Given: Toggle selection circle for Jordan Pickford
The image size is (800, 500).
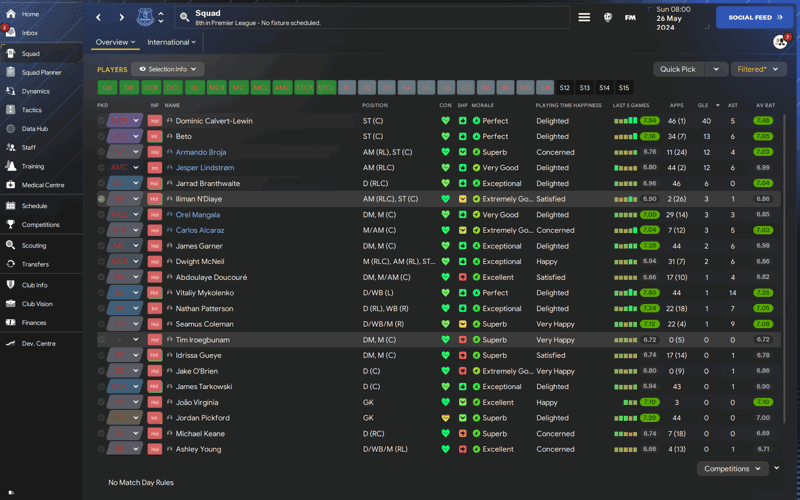Looking at the screenshot, I should tap(101, 418).
